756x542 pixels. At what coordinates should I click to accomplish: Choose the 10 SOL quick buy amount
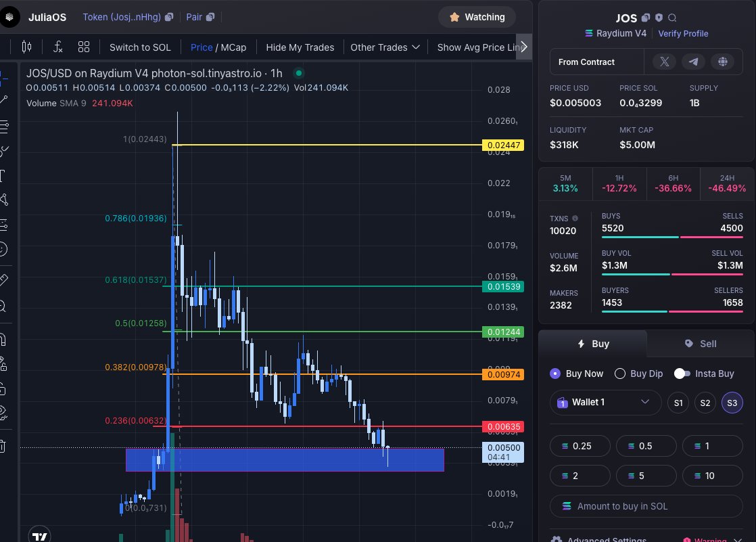[713, 476]
